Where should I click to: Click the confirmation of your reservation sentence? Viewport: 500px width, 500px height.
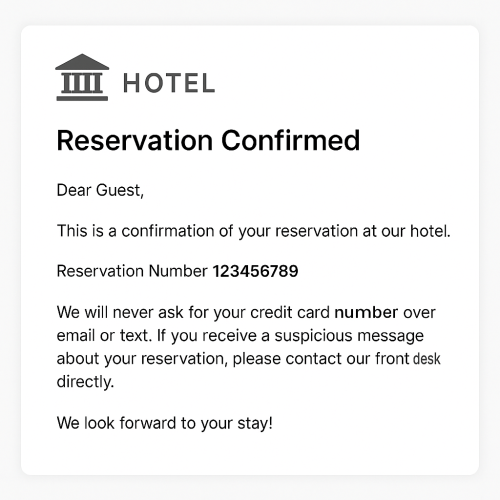point(253,231)
